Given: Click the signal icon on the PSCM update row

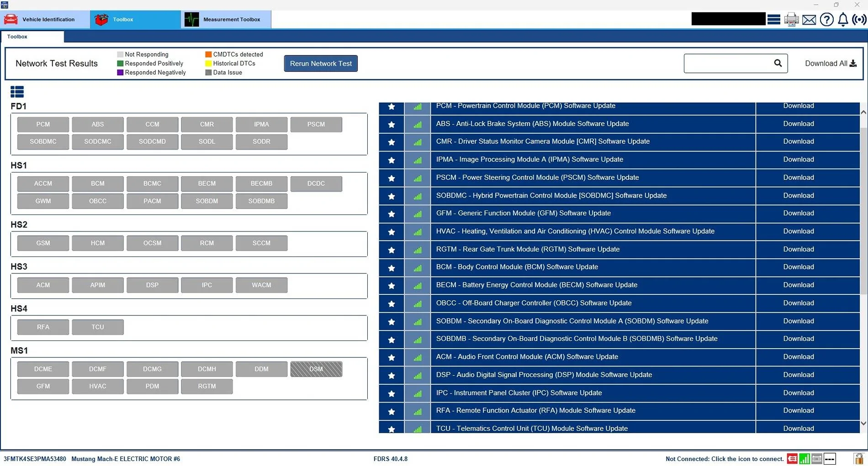Looking at the screenshot, I should pyautogui.click(x=418, y=178).
